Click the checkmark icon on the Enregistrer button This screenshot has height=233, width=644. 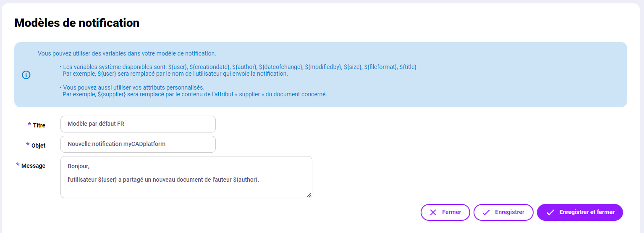(x=486, y=212)
